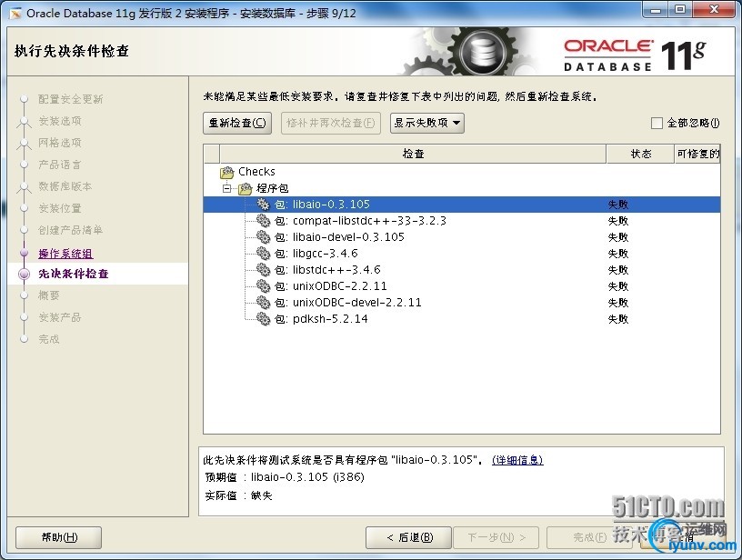The width and height of the screenshot is (742, 560).
Task: Select the 产品语言 step
Action: (x=60, y=165)
